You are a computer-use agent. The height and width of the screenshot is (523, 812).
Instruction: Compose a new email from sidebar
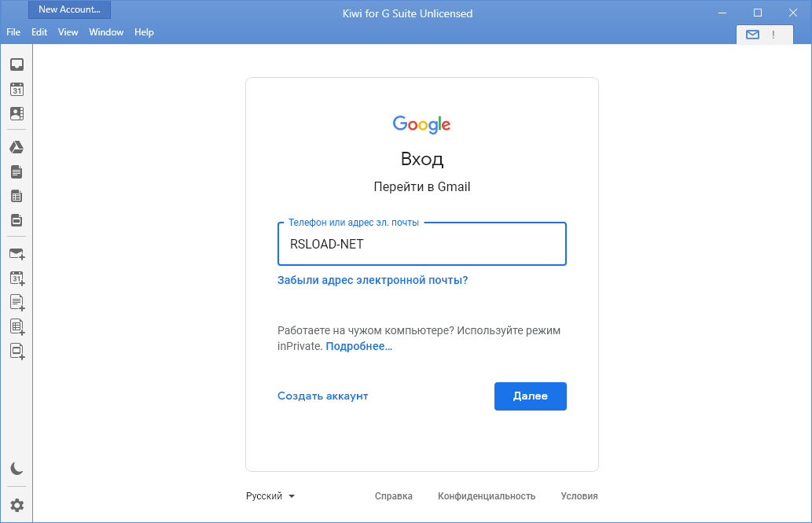tap(17, 254)
